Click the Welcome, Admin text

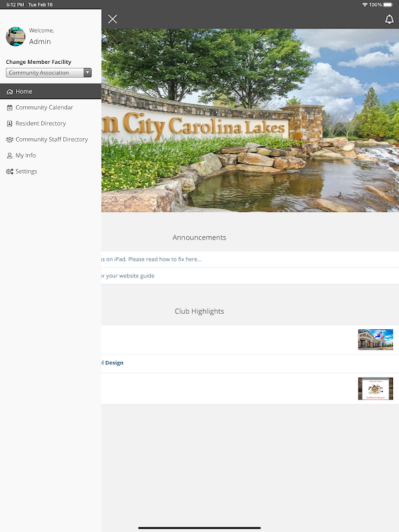pyautogui.click(x=41, y=37)
